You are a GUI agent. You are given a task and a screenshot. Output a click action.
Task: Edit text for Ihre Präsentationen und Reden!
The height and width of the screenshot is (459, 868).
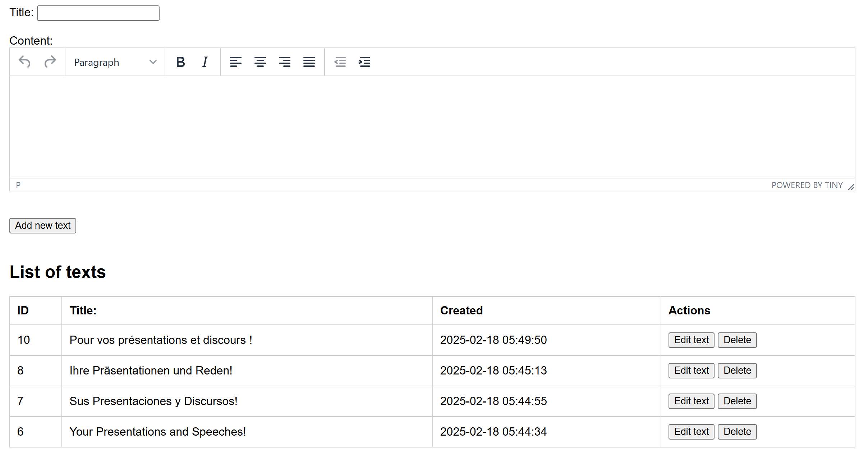click(x=691, y=371)
